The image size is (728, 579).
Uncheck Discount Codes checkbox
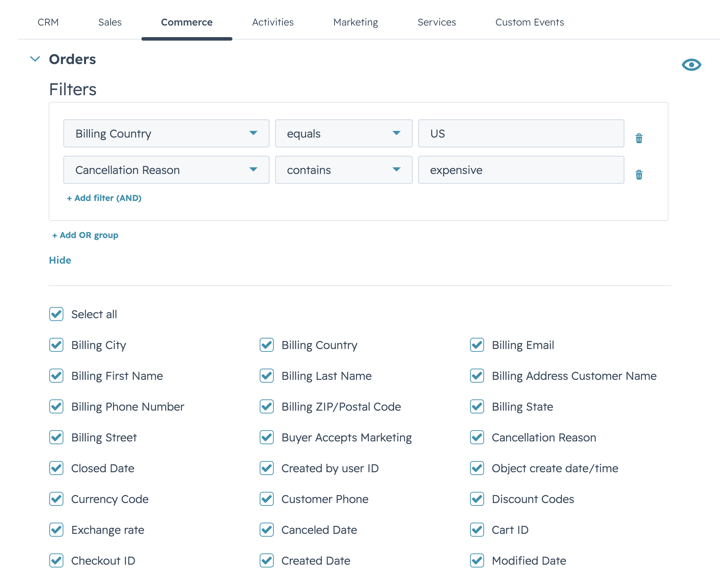point(477,499)
